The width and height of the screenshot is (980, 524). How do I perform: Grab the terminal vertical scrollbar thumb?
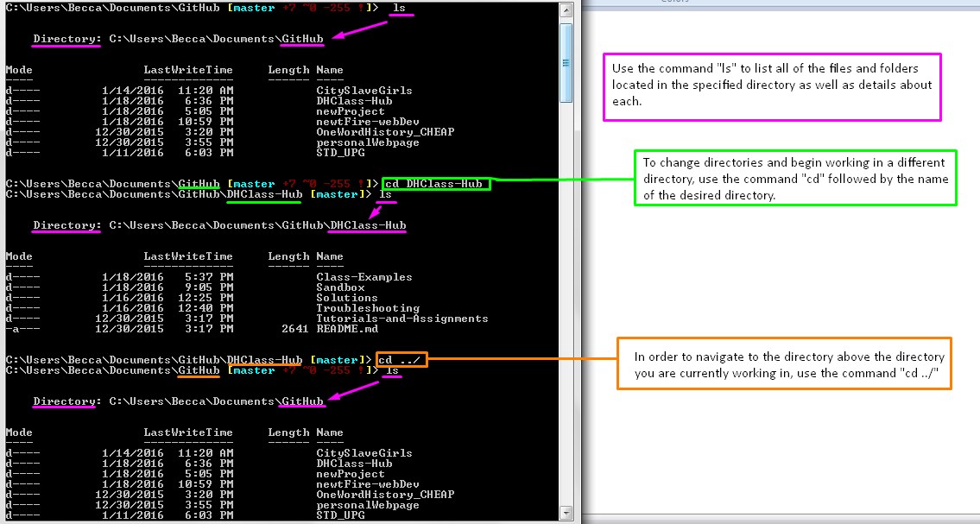(x=566, y=62)
